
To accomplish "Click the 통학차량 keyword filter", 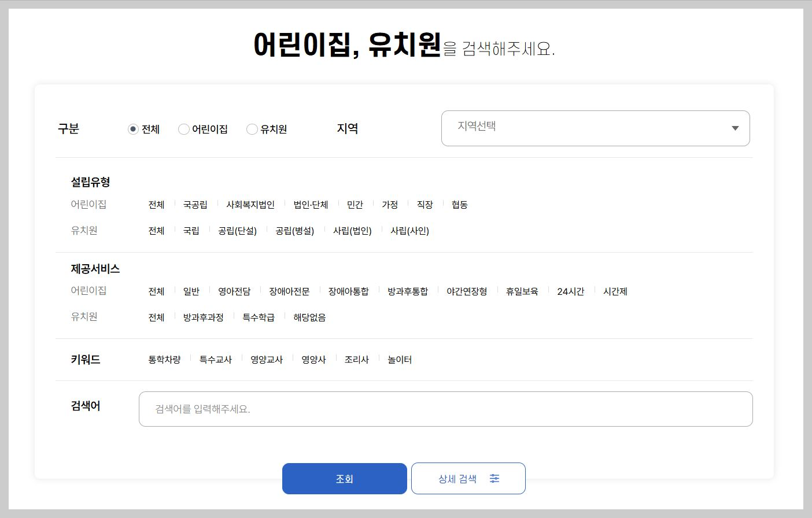I will point(164,359).
